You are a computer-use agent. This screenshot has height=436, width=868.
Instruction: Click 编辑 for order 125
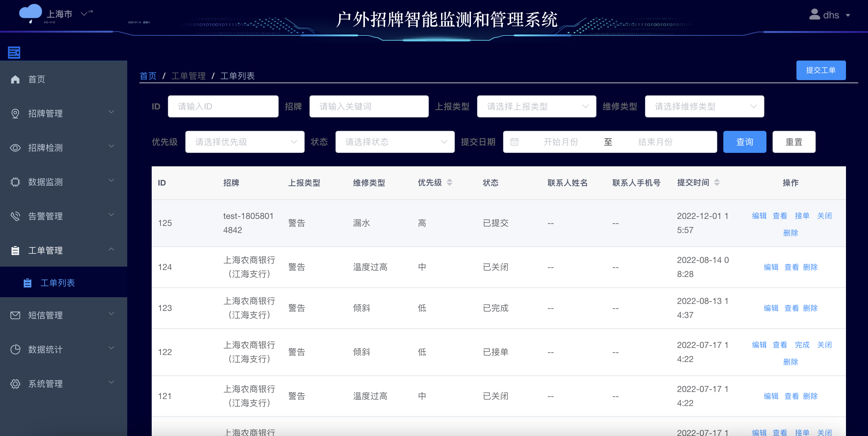(x=759, y=216)
